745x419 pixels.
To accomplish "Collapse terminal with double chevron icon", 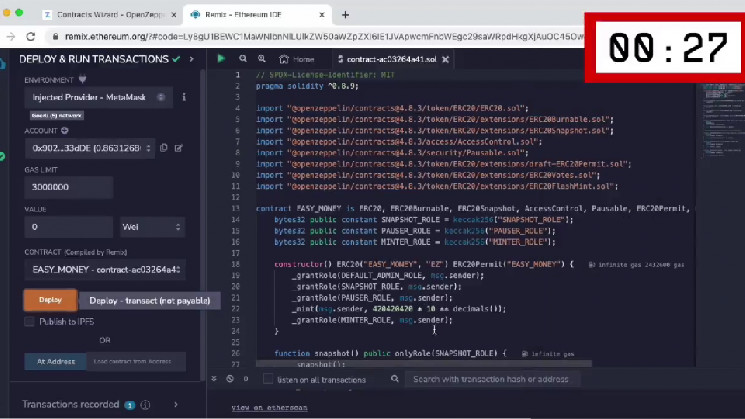I will click(x=214, y=379).
